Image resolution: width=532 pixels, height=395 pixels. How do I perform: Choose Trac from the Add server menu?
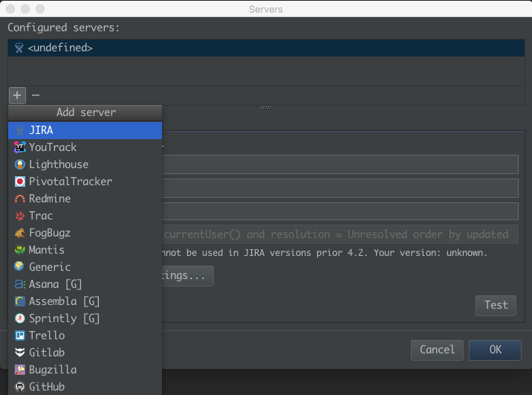85,216
